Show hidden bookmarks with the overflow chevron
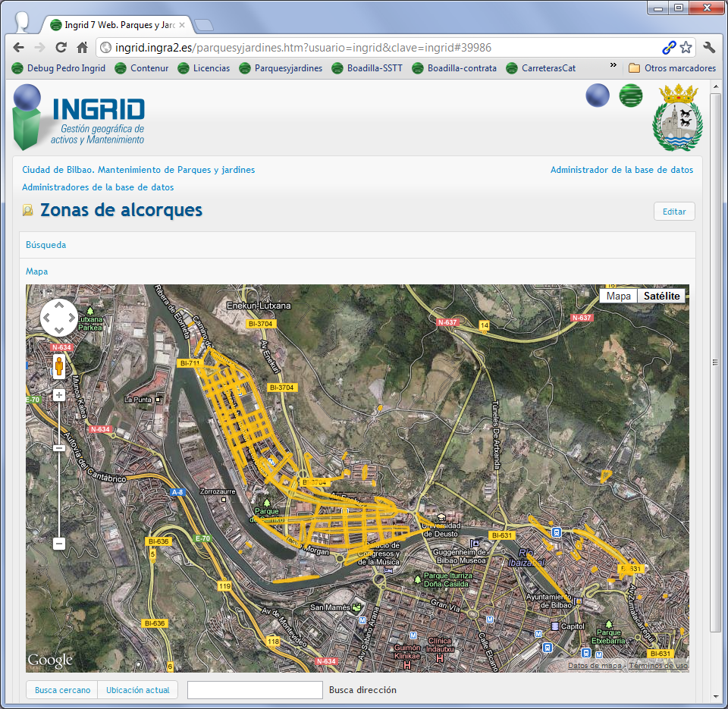Screen dimensions: 728x709 point(613,67)
